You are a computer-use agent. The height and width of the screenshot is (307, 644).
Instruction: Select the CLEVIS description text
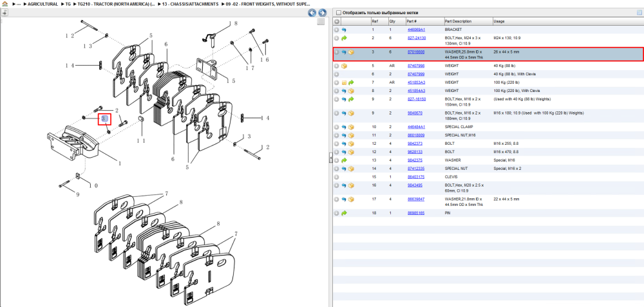point(451,177)
